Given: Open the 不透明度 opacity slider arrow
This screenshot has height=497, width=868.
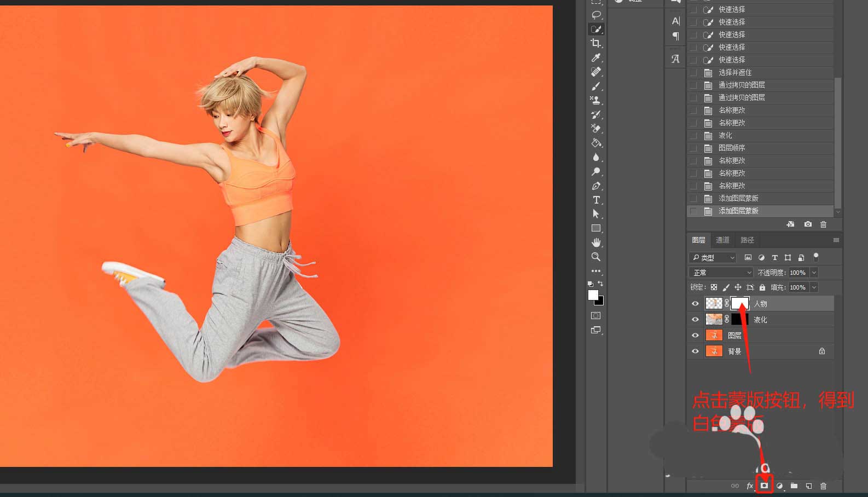Looking at the screenshot, I should coord(814,273).
